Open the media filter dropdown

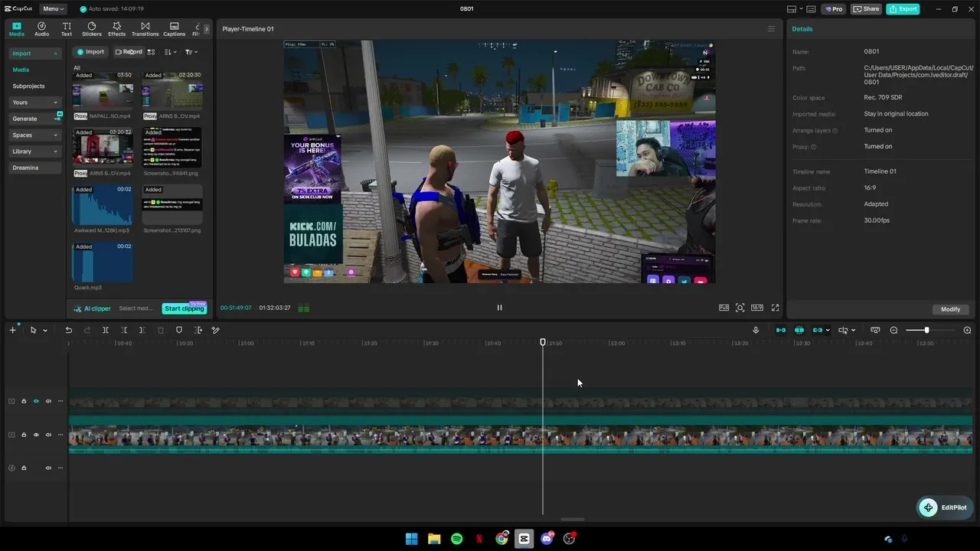(x=191, y=52)
